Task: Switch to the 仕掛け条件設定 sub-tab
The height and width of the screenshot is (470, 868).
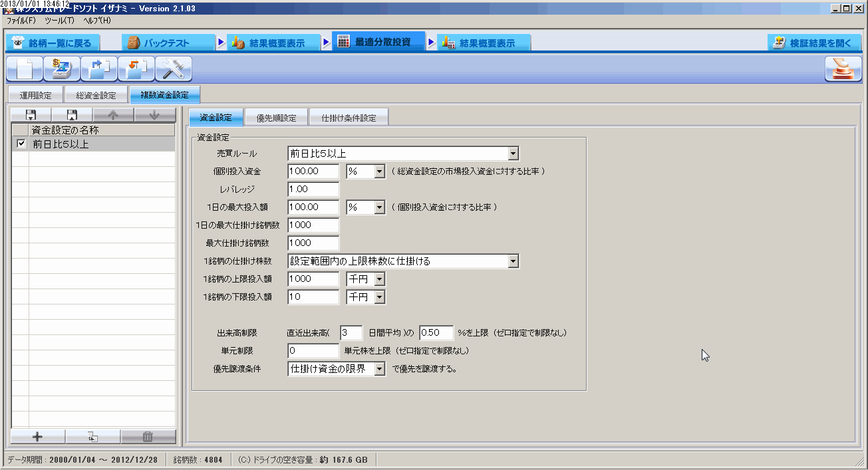Action: pyautogui.click(x=349, y=118)
